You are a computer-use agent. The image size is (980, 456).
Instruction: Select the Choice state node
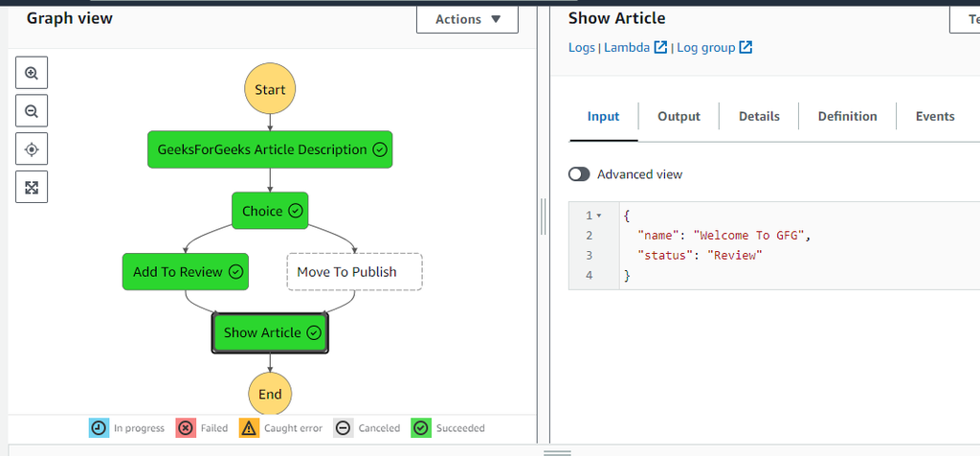(x=270, y=211)
